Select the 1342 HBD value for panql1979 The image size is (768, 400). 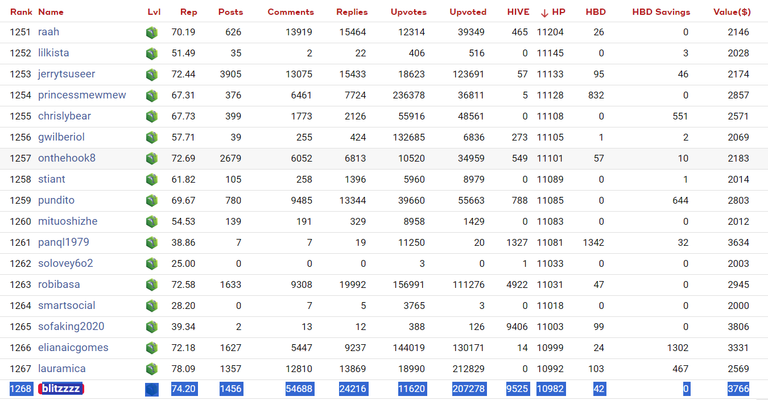point(594,242)
